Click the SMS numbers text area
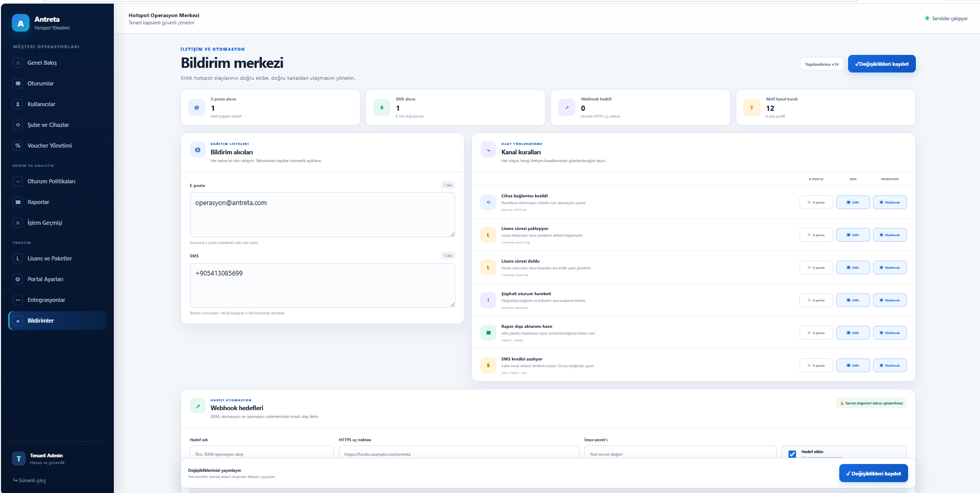 point(322,285)
